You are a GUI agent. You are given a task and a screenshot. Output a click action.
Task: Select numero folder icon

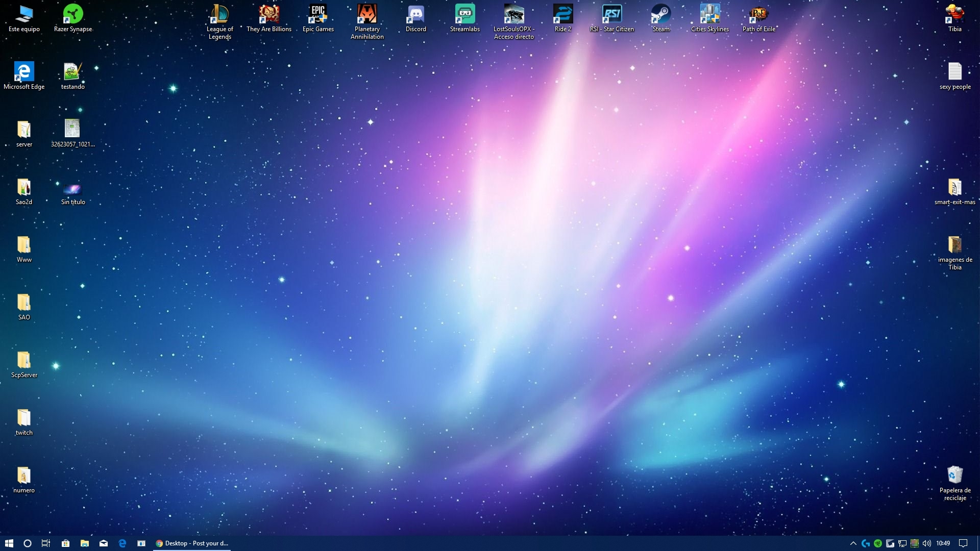pos(24,480)
